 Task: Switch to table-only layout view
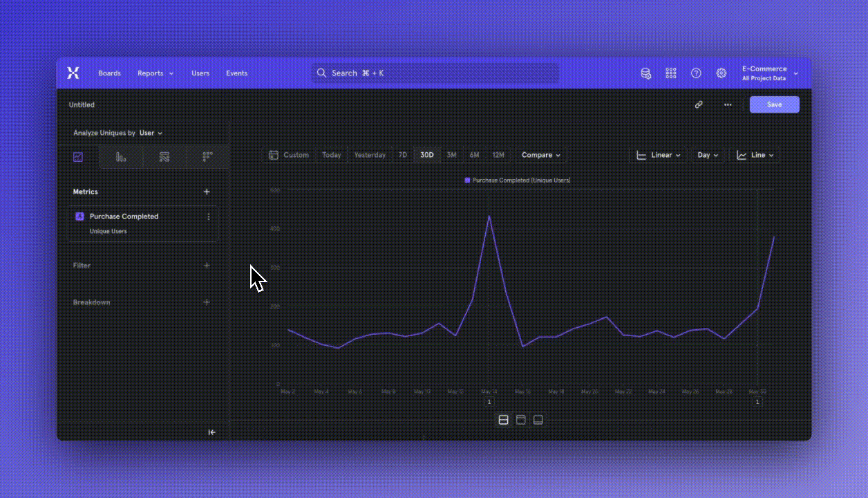click(538, 421)
